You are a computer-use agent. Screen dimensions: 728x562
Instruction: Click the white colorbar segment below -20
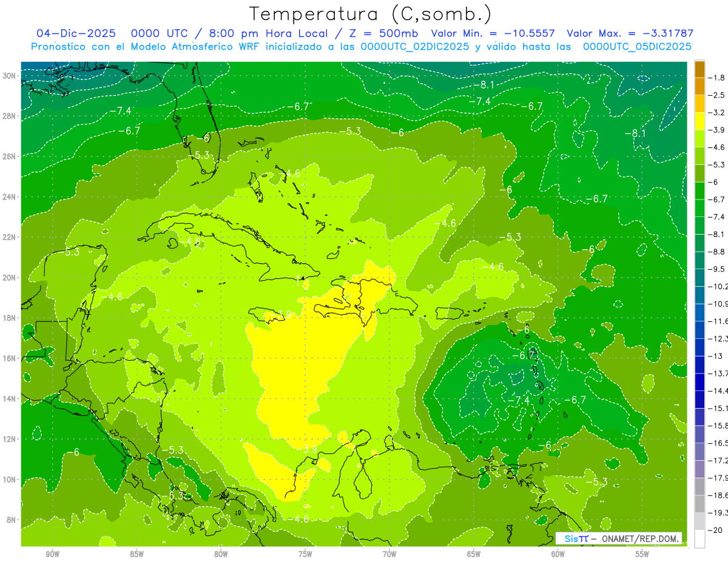click(x=699, y=539)
